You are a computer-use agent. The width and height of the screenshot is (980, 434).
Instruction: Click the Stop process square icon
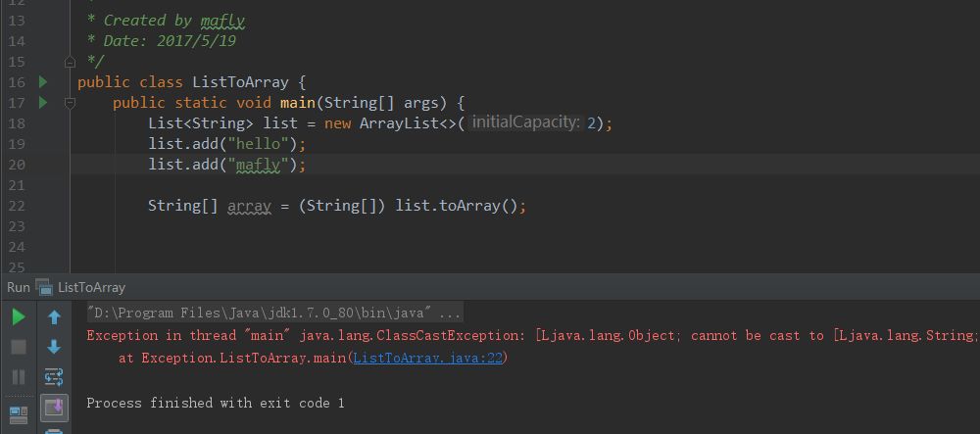point(18,347)
